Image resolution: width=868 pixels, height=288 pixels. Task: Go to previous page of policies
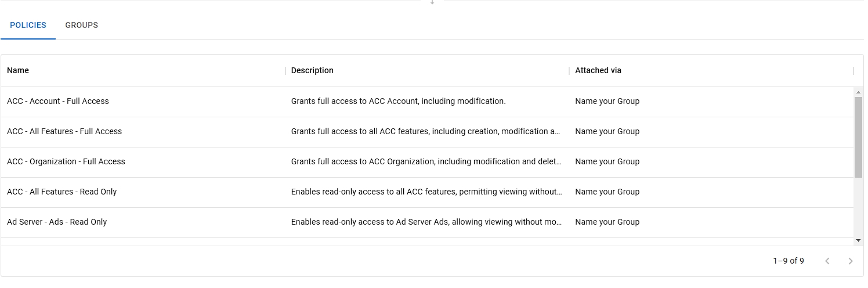[827, 261]
